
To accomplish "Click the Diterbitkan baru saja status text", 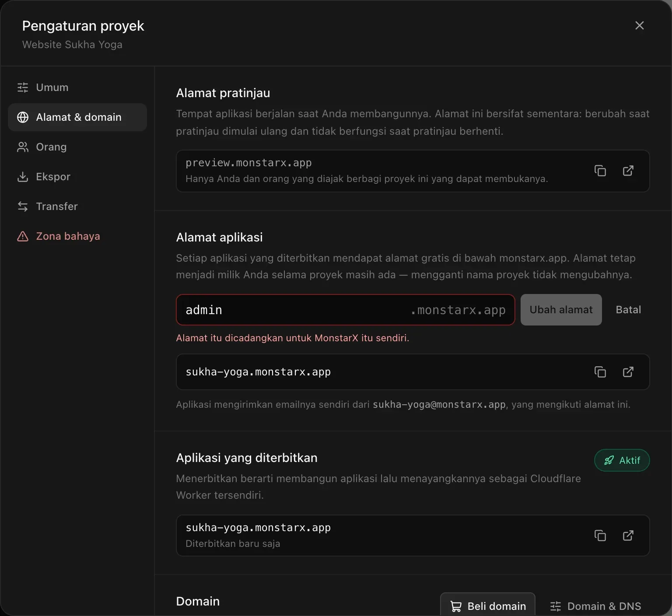I will click(233, 543).
